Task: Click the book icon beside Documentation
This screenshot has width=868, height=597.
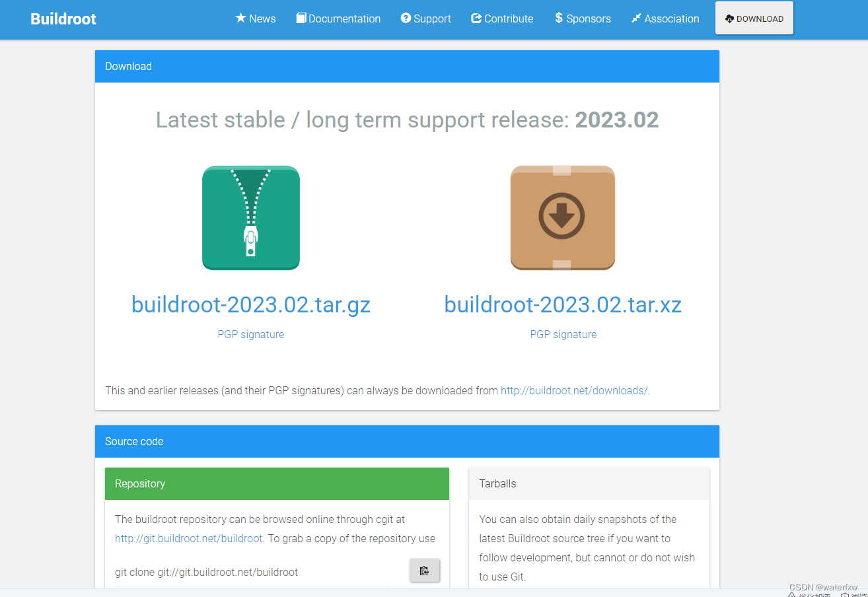Action: pyautogui.click(x=301, y=18)
